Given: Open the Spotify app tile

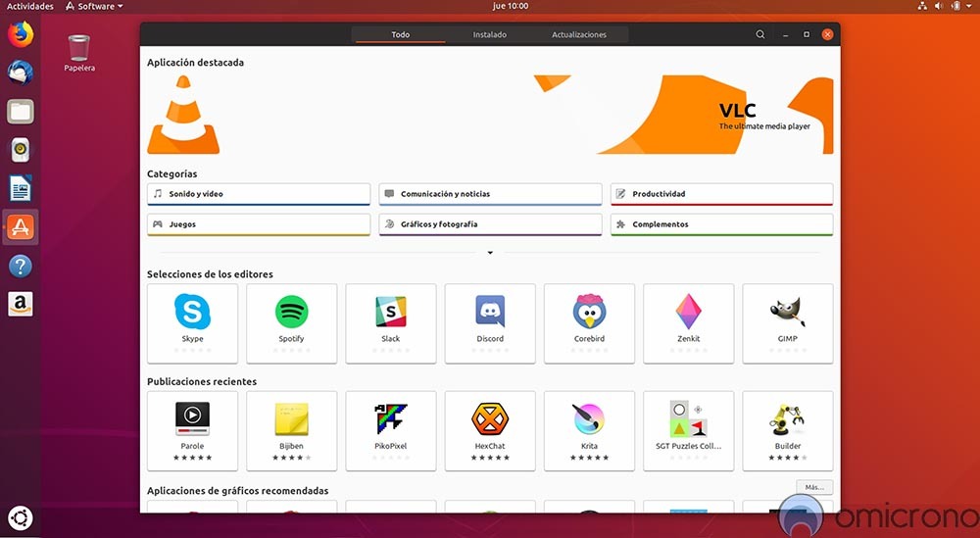Looking at the screenshot, I should click(291, 323).
